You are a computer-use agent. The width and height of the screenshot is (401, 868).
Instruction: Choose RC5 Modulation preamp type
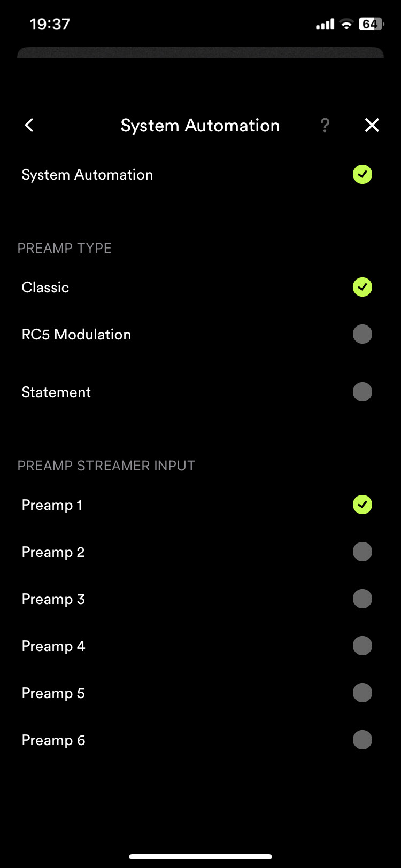tap(362, 335)
